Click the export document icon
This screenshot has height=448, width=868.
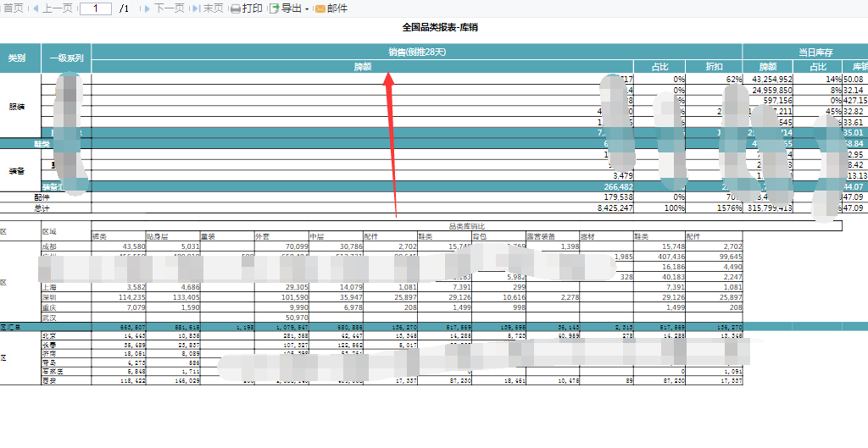[x=274, y=8]
